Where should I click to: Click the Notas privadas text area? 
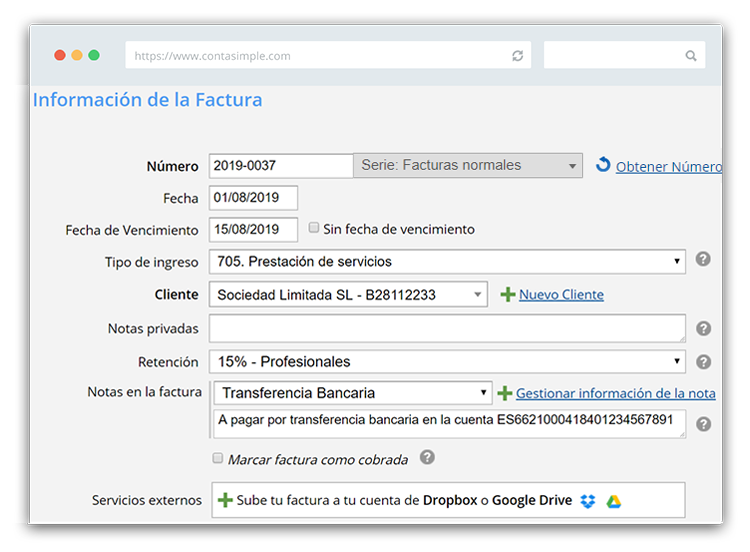[447, 328]
